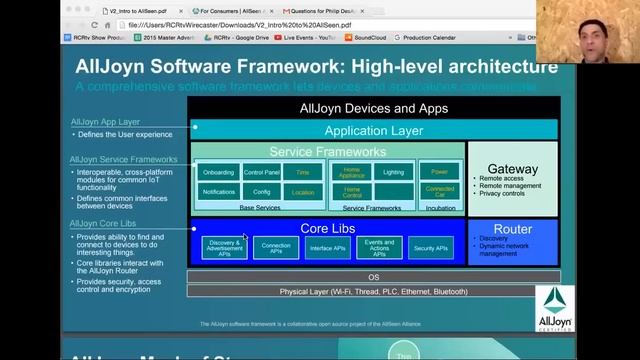640x360 pixels.
Task: Click the AllJoyn Devices and Apps title
Action: tap(374, 108)
